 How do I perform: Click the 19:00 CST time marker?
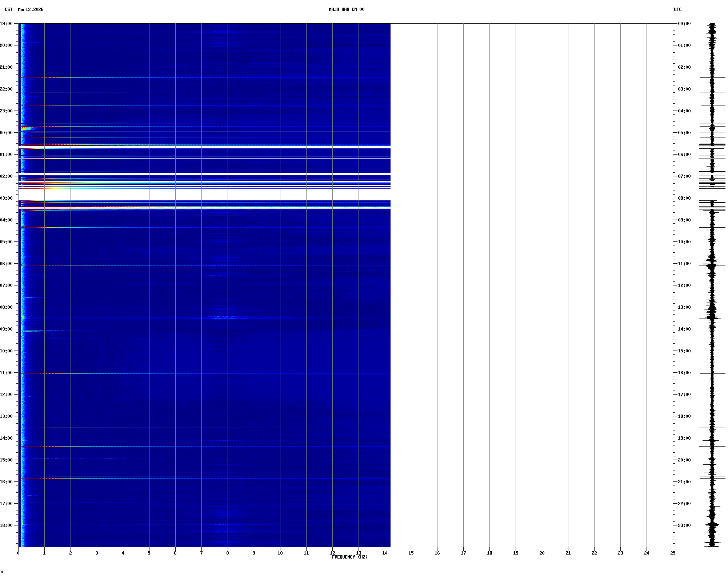click(6, 24)
